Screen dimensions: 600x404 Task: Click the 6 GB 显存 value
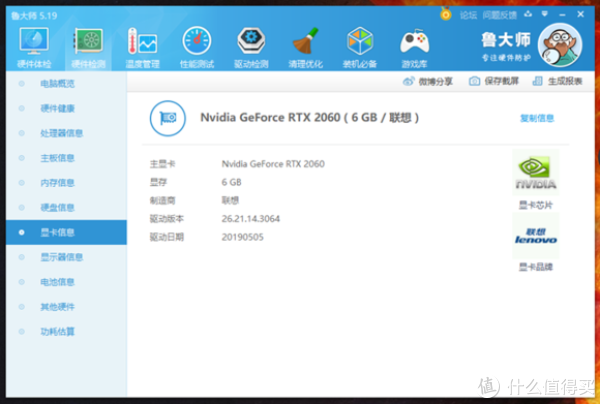click(x=231, y=182)
